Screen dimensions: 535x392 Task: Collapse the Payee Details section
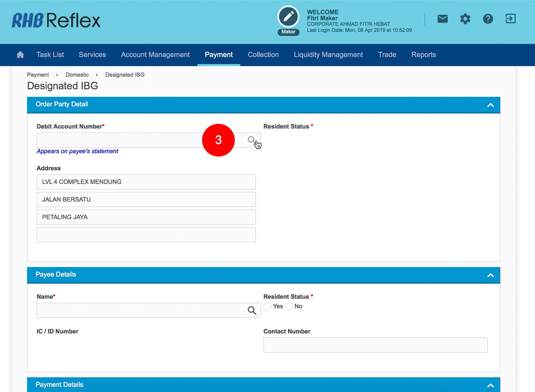coord(490,275)
